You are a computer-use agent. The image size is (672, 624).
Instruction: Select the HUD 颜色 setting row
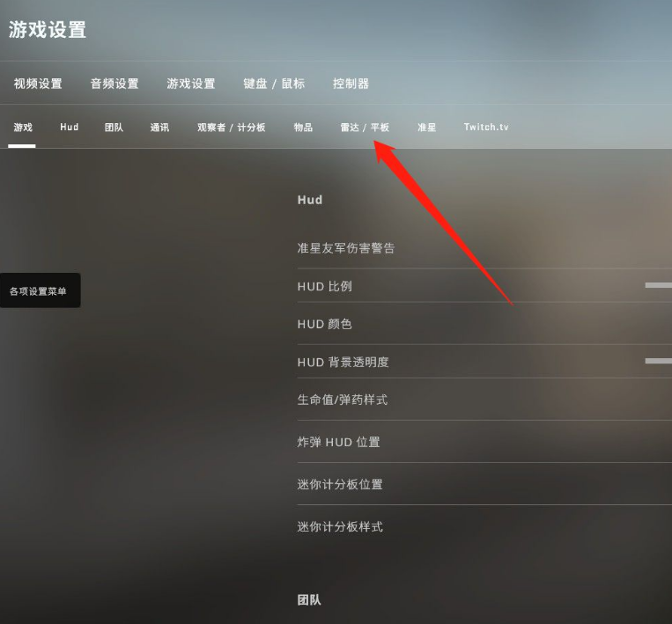[x=484, y=324]
